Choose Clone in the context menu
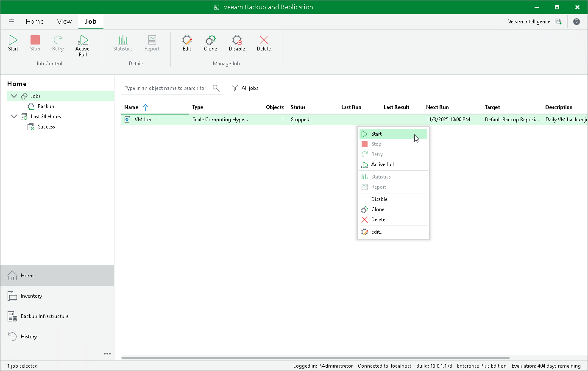The height and width of the screenshot is (371, 588). point(393,209)
